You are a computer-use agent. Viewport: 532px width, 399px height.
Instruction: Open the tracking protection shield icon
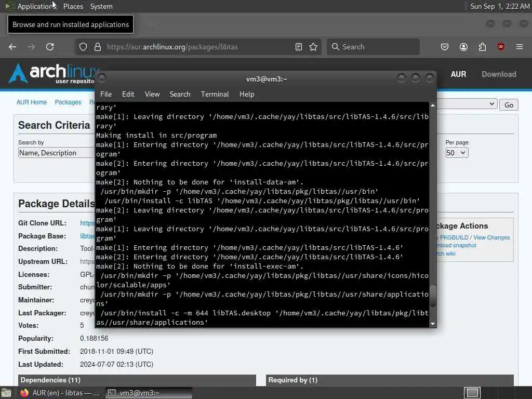click(x=83, y=47)
